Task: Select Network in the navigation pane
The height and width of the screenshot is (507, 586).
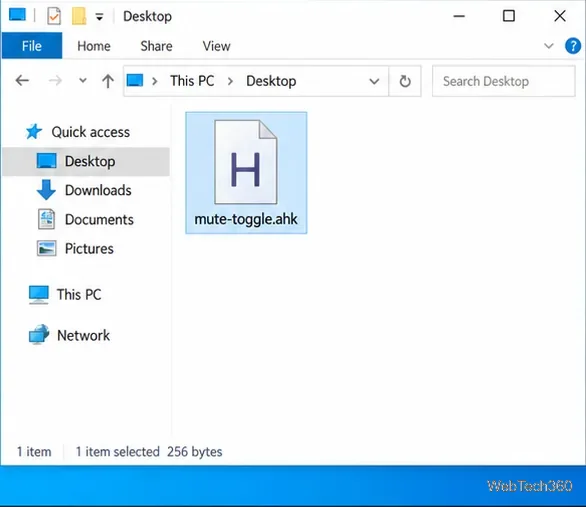Action: 83,336
